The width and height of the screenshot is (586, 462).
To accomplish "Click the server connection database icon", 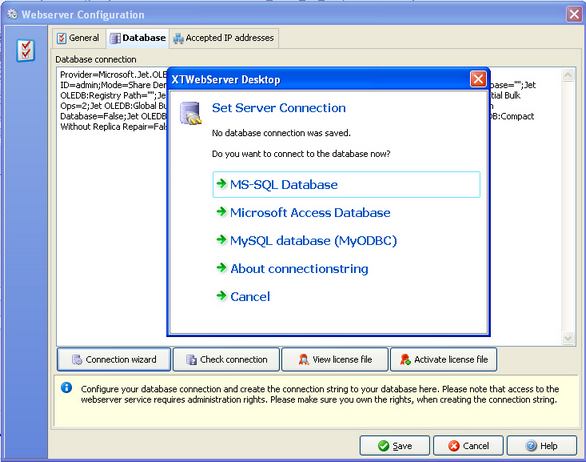I will point(190,113).
